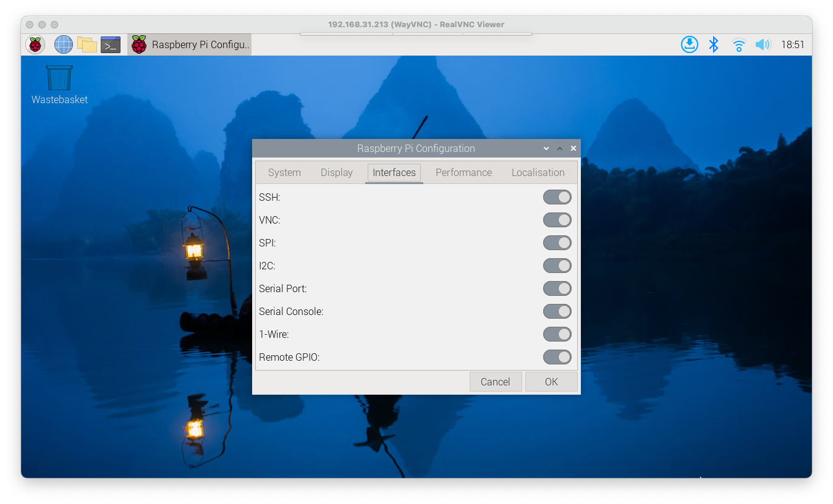Close the Raspberry Pi Configuration dialog
This screenshot has width=833, height=504.
[573, 148]
